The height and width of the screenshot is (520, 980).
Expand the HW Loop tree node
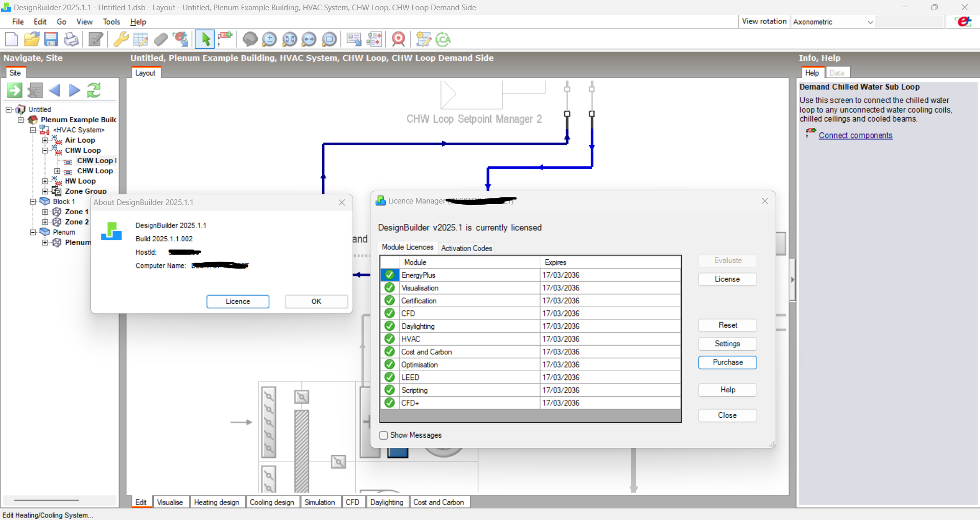coord(45,181)
